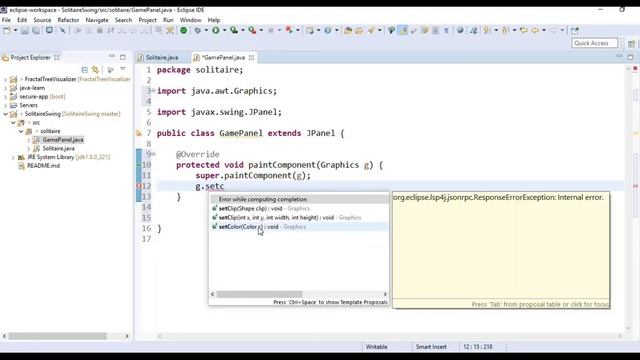
Task: Click the Writable status bar entry
Action: pos(376,347)
